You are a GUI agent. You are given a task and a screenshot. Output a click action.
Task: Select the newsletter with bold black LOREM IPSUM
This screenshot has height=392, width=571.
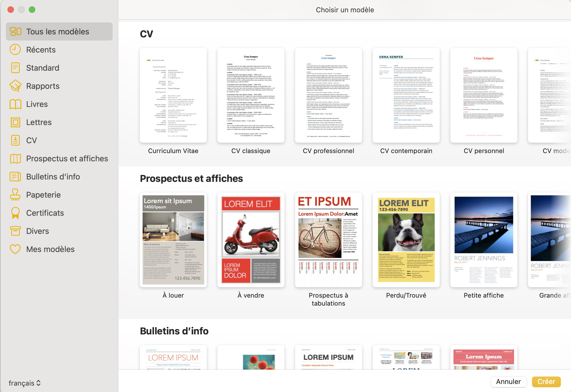(328, 357)
